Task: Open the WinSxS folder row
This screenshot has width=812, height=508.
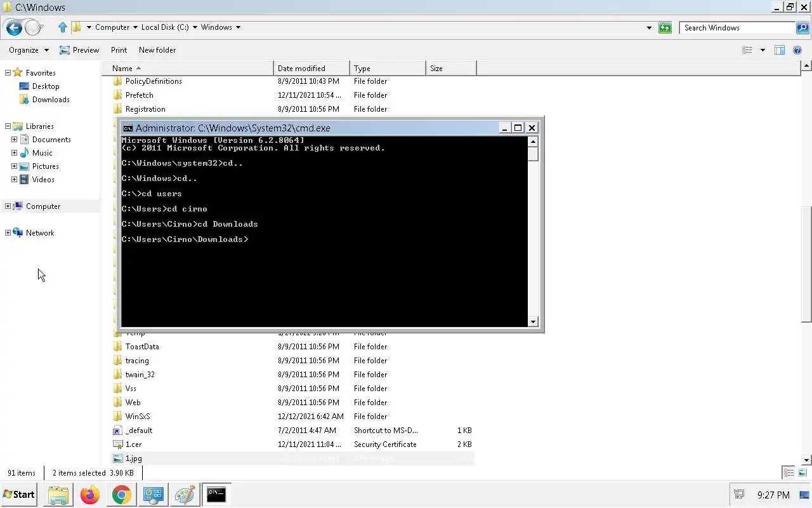Action: click(292, 417)
